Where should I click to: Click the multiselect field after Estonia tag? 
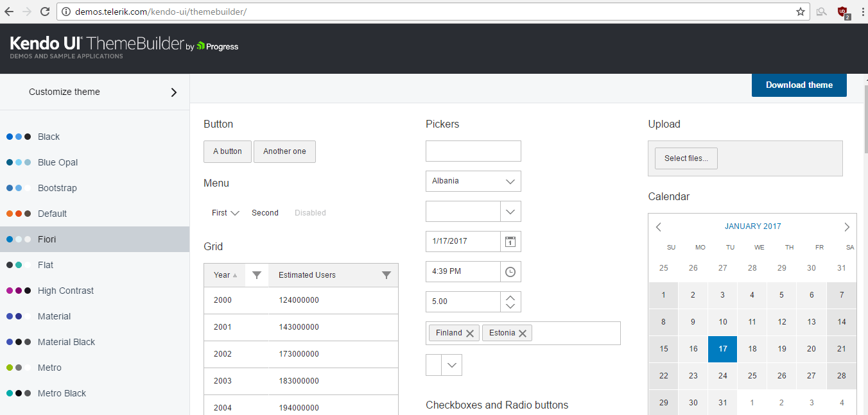pyautogui.click(x=576, y=333)
